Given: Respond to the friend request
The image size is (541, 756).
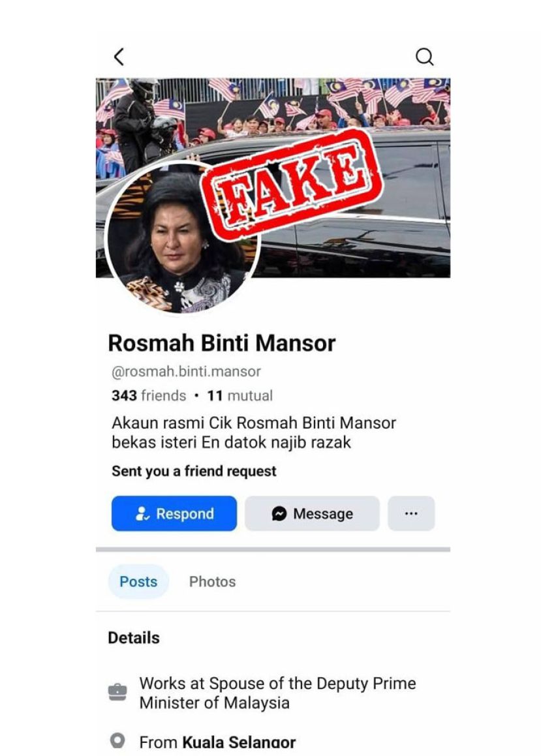Looking at the screenshot, I should click(174, 513).
